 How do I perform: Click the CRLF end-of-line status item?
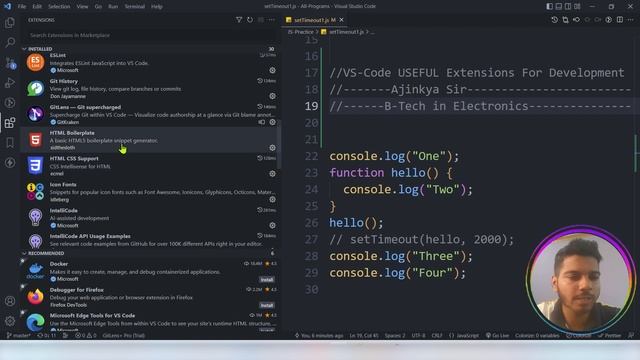coord(437,336)
